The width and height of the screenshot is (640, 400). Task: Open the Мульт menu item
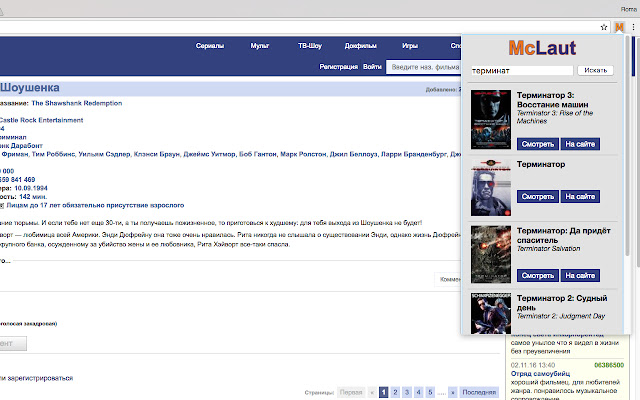[259, 46]
